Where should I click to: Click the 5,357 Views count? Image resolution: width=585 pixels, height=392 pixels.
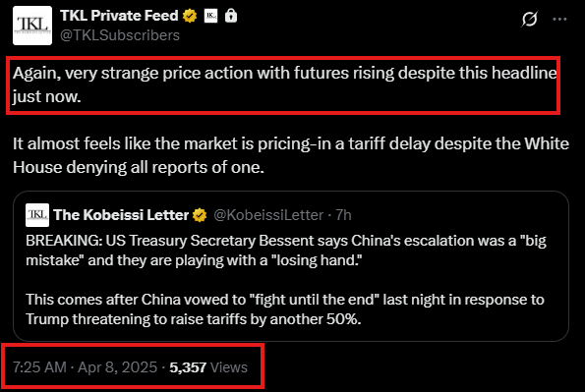click(208, 367)
